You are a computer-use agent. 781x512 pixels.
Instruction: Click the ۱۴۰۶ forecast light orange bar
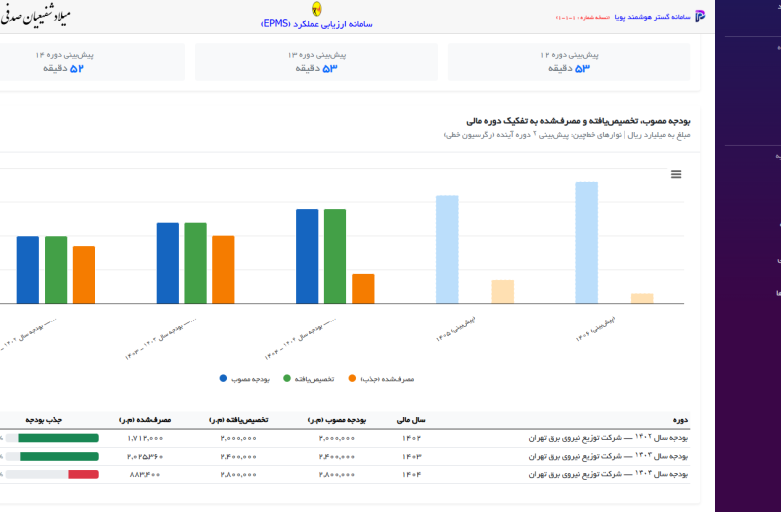pyautogui.click(x=642, y=298)
